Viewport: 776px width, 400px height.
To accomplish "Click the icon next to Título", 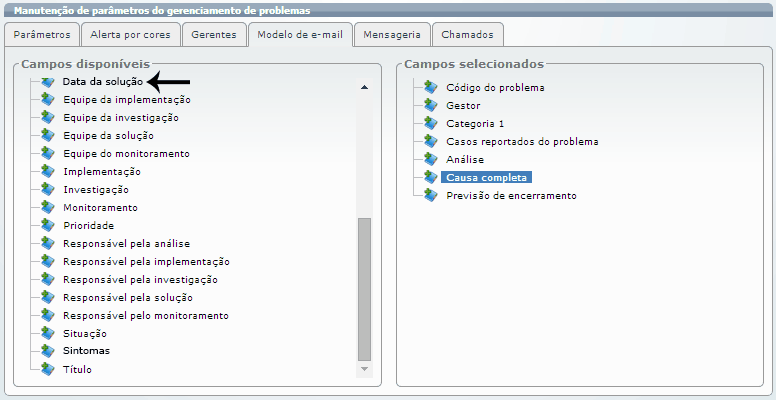I will coord(46,369).
